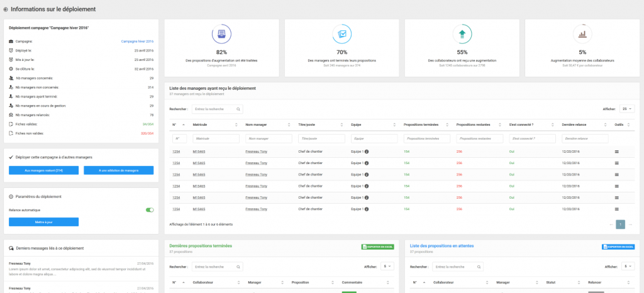Click the Aux managers restant (314) button
644x293 pixels.
click(x=43, y=170)
